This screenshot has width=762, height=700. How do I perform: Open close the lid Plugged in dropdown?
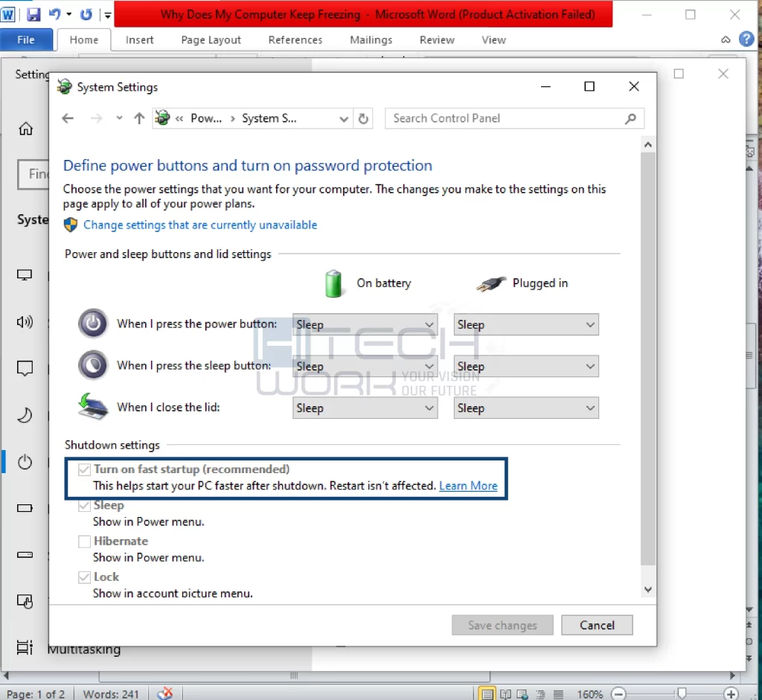(526, 408)
